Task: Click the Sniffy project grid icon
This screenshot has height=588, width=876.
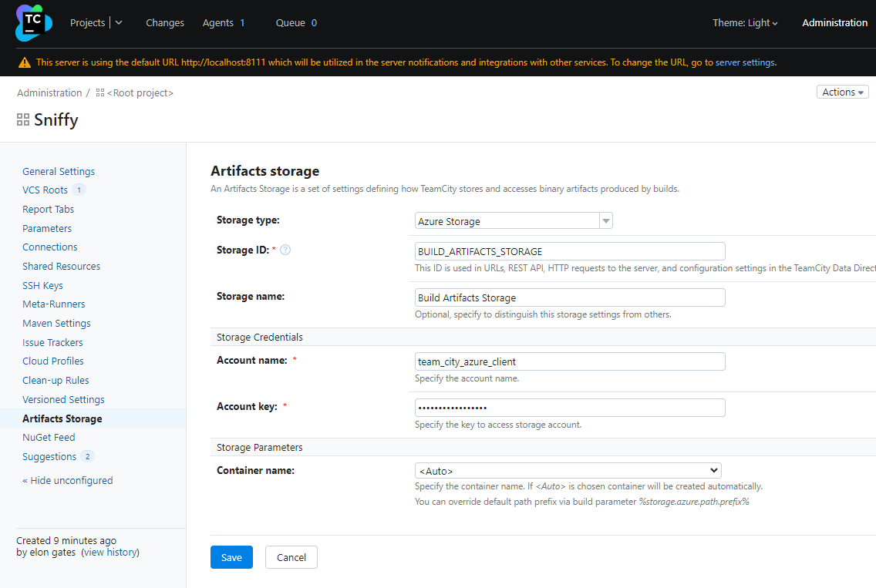Action: (23, 120)
